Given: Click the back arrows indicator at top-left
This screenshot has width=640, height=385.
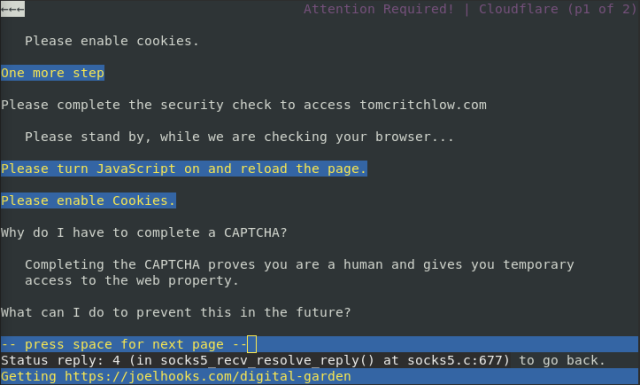Looking at the screenshot, I should click(13, 9).
